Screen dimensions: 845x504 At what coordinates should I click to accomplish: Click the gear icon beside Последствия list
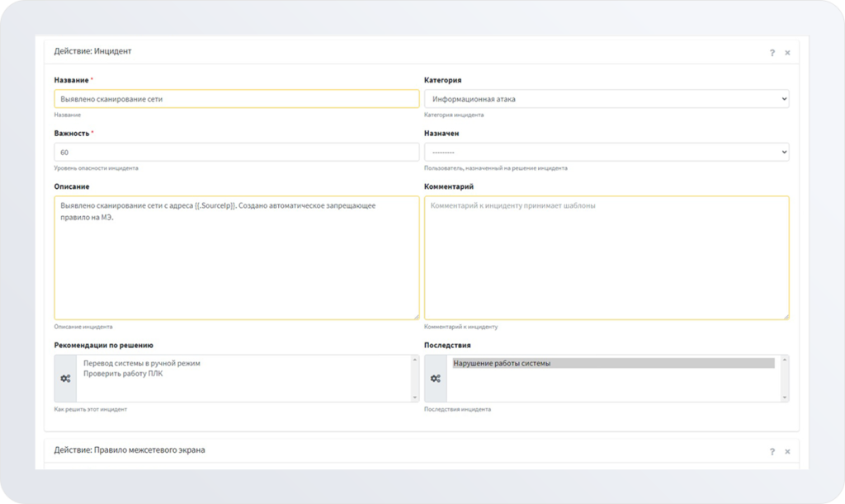click(434, 379)
